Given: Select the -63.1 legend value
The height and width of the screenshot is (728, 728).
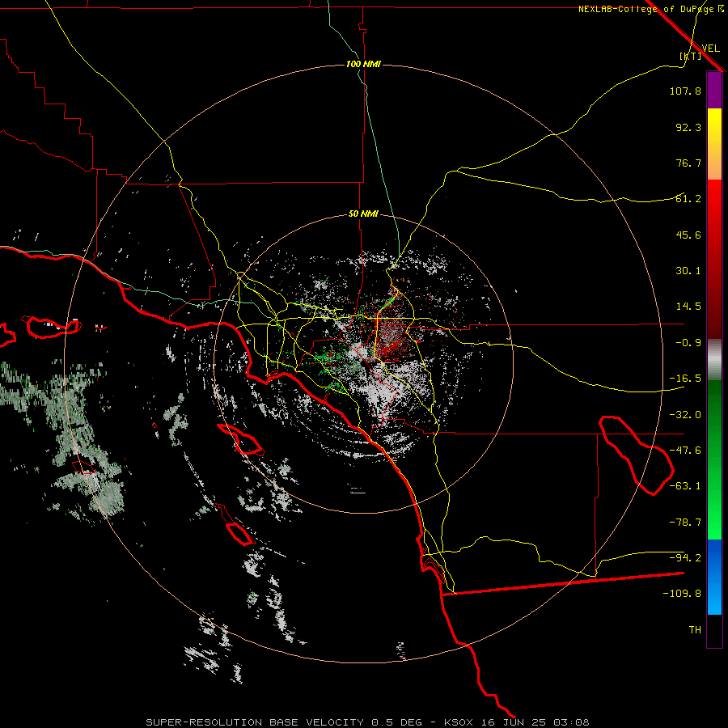Looking at the screenshot, I should pos(685,486).
